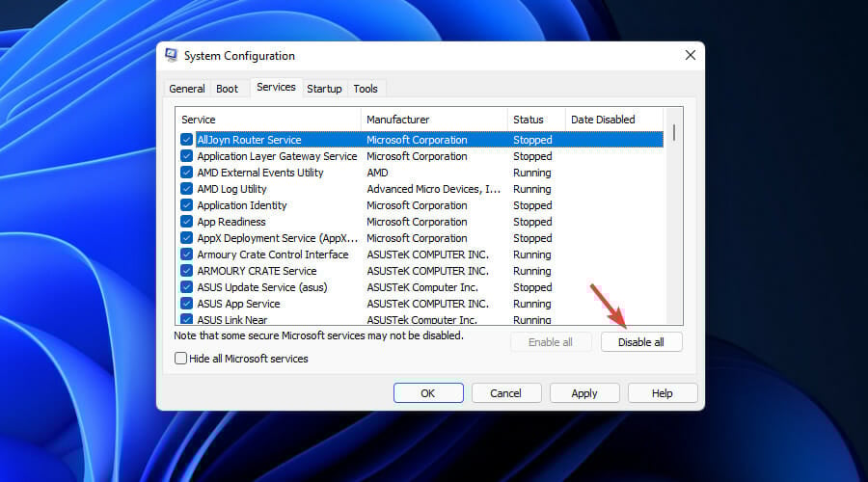Close the System Configuration dialog
The height and width of the screenshot is (482, 868).
690,55
